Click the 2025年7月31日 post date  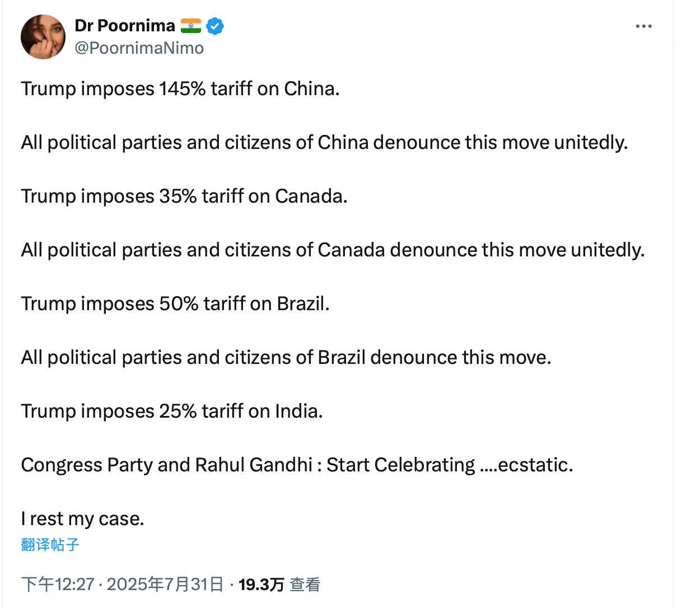165,584
